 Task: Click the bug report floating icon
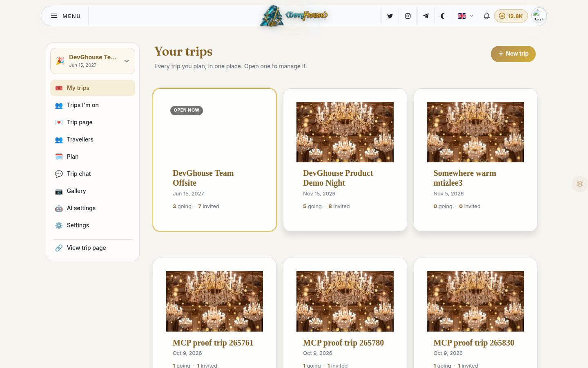(579, 184)
